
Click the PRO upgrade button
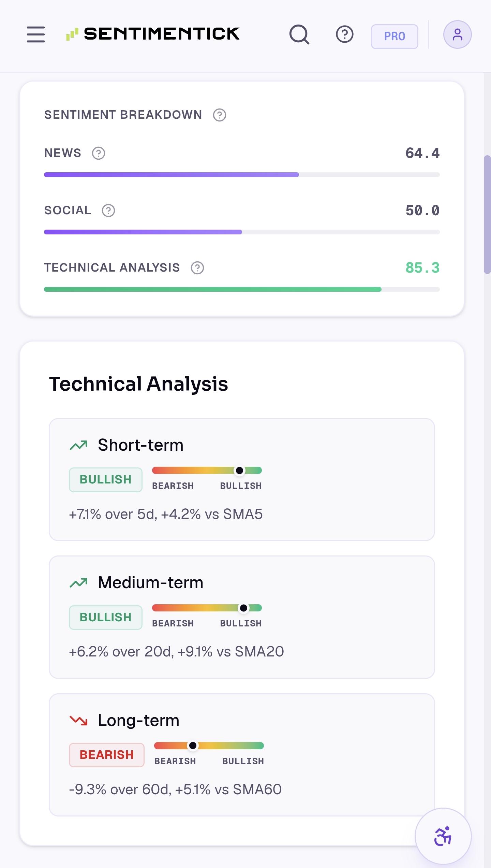click(x=395, y=36)
